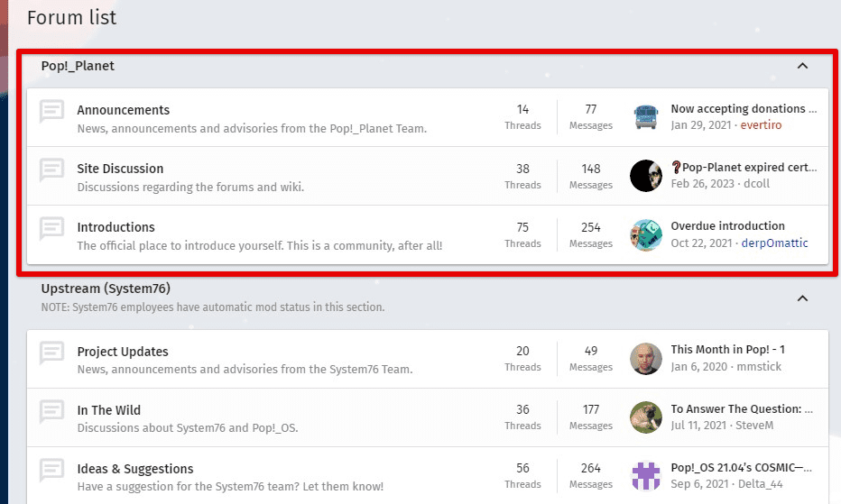Screen dimensions: 841x504
Task: Open SteveM's dog avatar image
Action: (646, 417)
